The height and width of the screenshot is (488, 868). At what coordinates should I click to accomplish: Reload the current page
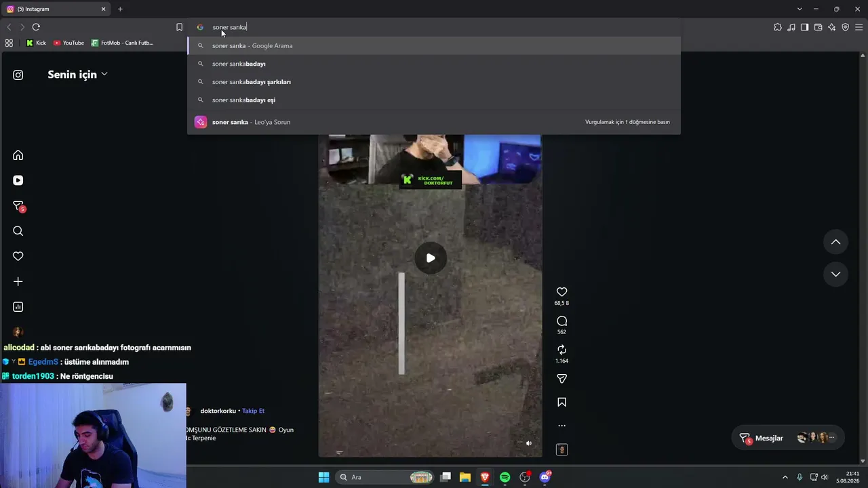tap(36, 27)
